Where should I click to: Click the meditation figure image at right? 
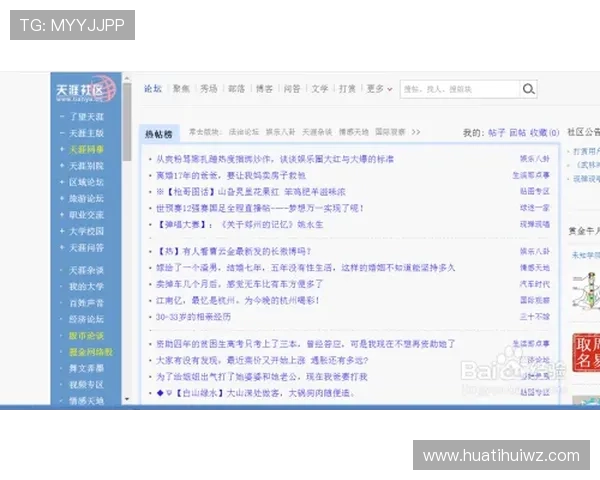click(586, 290)
